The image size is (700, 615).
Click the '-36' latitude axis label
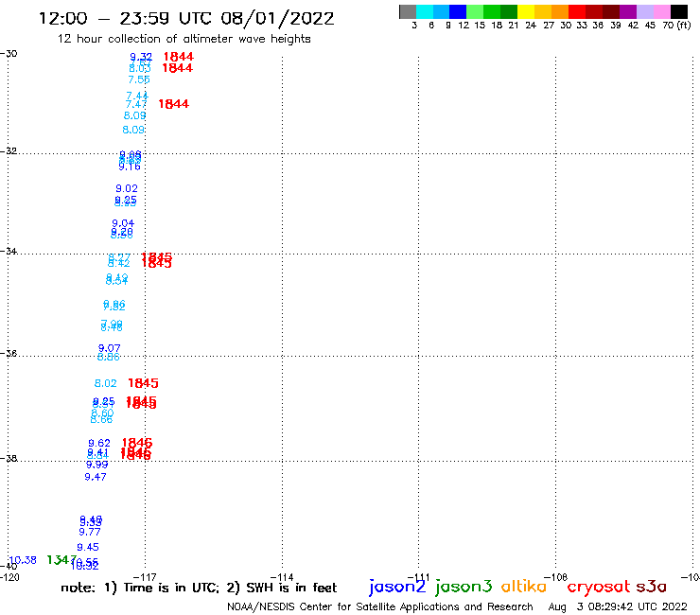9,353
